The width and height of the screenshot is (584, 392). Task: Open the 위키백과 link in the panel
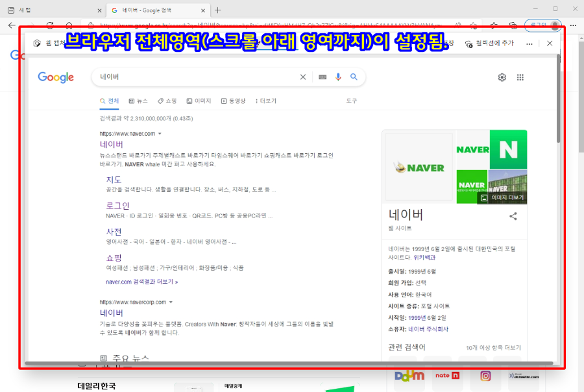pyautogui.click(x=424, y=258)
